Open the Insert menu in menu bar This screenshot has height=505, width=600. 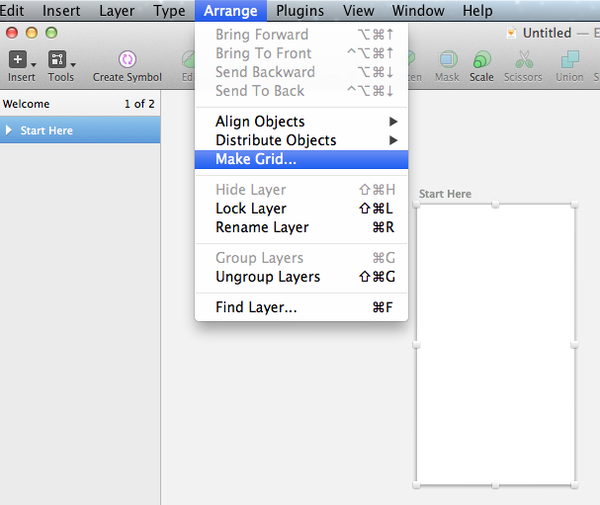61,11
